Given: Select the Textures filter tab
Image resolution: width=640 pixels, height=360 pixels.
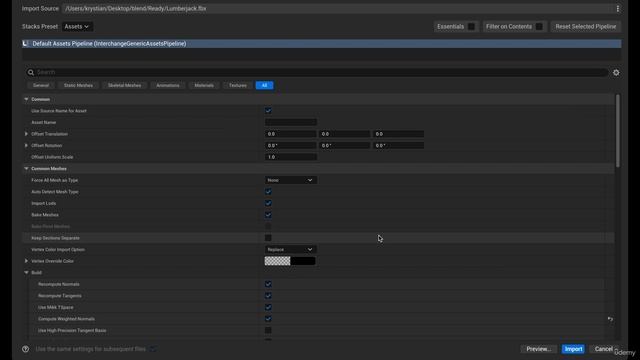Looking at the screenshot, I should tap(238, 85).
